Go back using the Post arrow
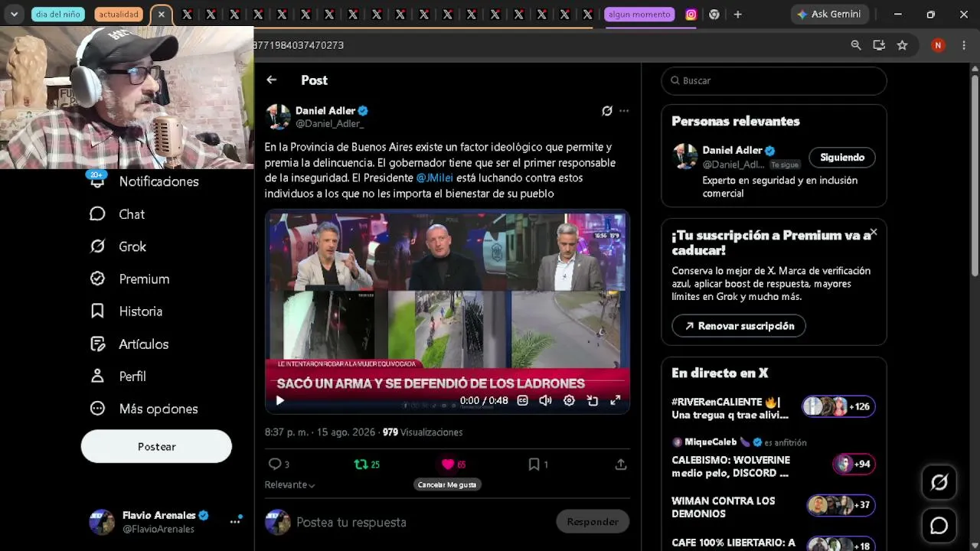 272,80
